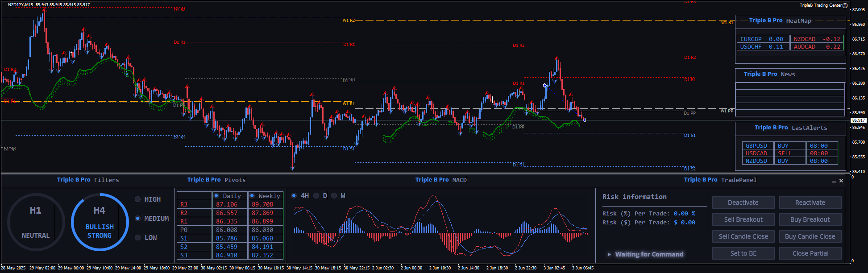Select the LOW filter radio button
The image size is (868, 273).
tap(138, 238)
